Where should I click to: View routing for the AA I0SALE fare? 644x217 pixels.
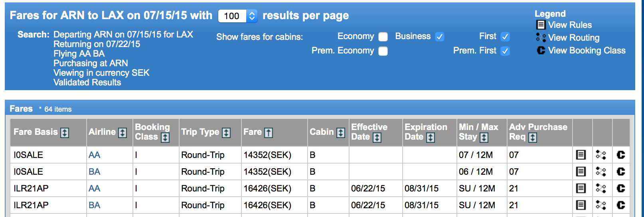(x=601, y=155)
